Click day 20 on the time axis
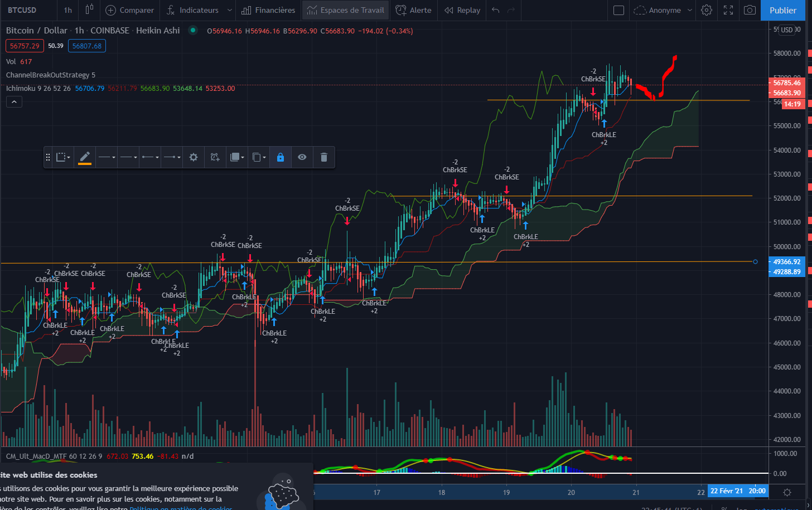Viewport: 812px width, 510px height. 571,492
